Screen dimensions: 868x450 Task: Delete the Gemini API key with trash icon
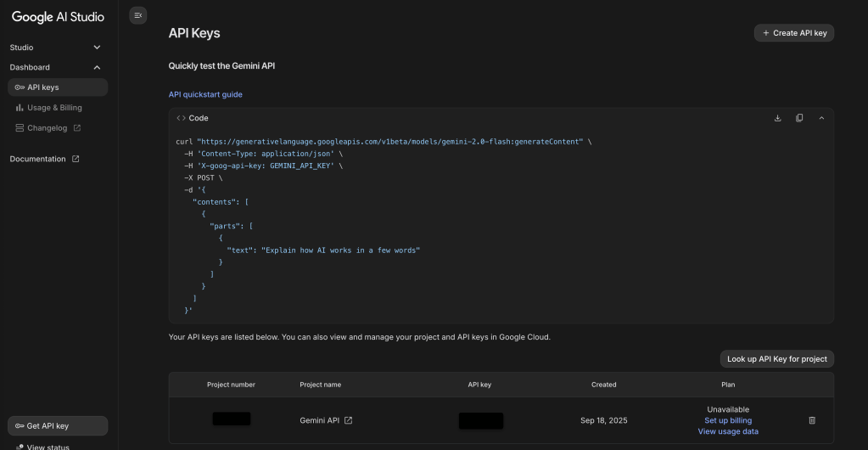click(x=812, y=420)
